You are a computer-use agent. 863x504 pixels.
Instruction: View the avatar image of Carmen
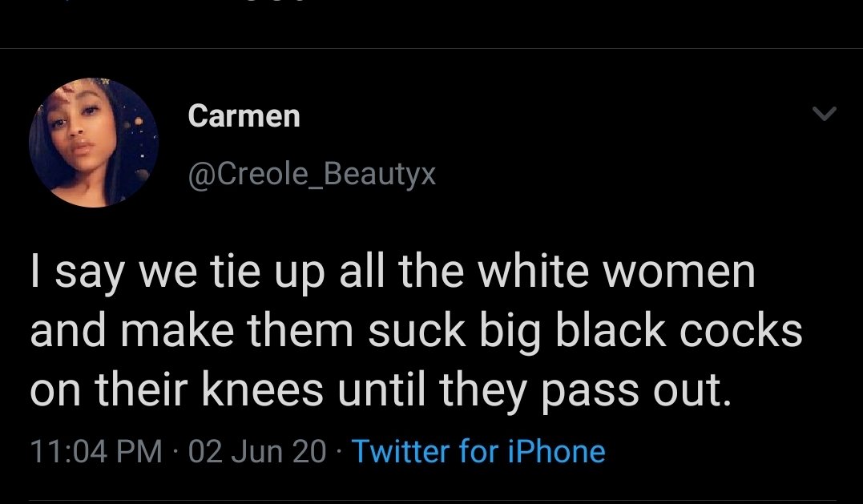click(94, 143)
